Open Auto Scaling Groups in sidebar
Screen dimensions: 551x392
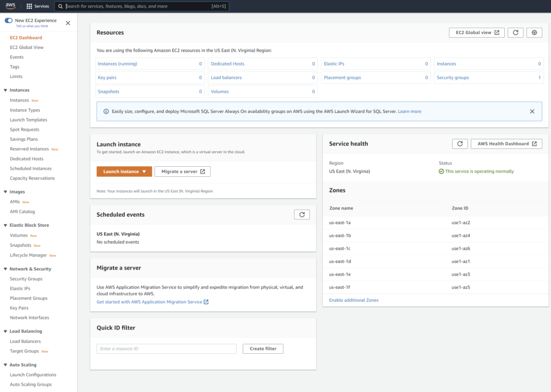coord(31,384)
